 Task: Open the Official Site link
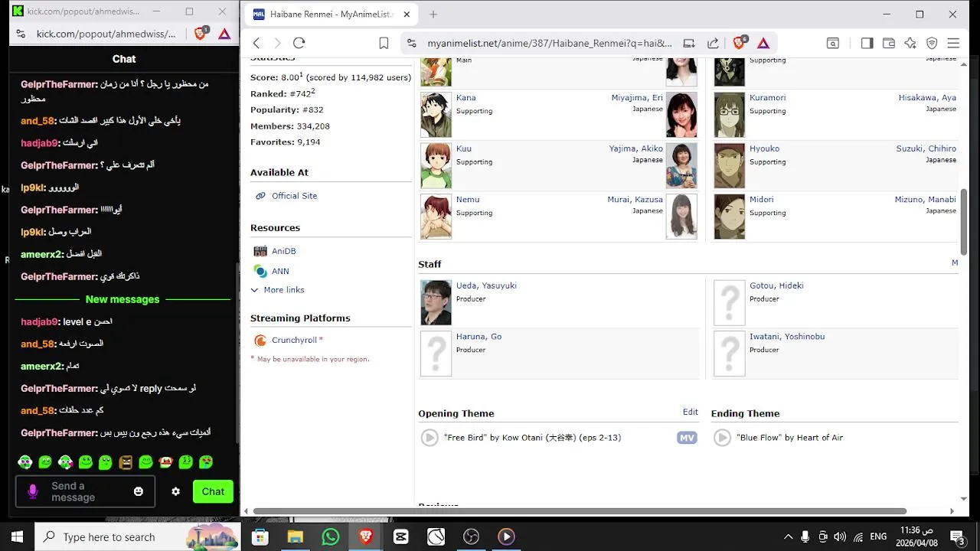[294, 196]
